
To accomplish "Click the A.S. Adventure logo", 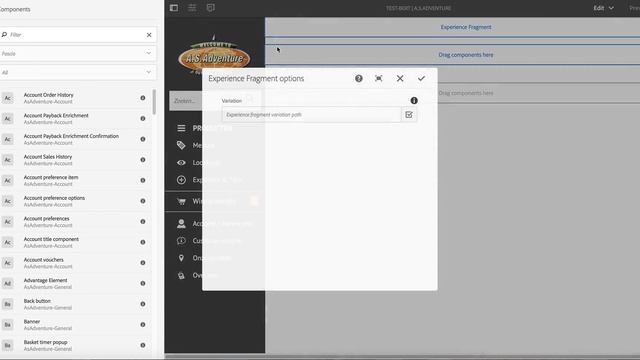I will (214, 57).
